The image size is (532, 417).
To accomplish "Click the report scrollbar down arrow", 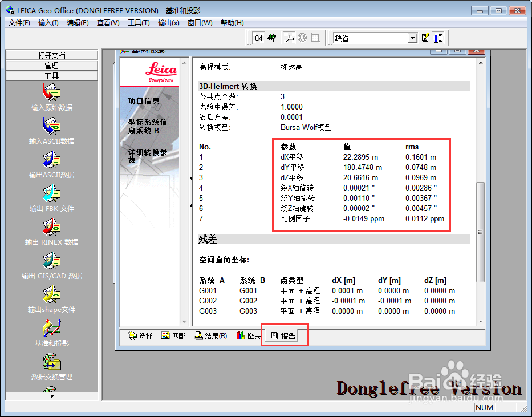I will (481, 321).
